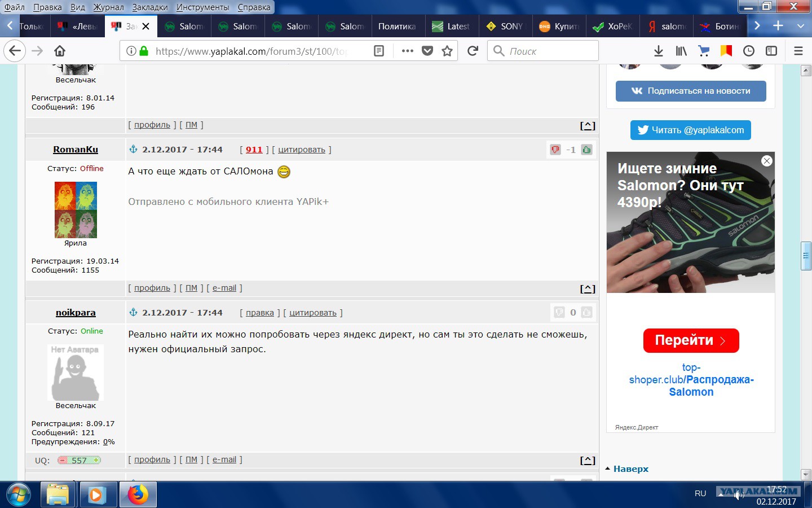
Task: Open the Windows Start button
Action: pos(19,496)
